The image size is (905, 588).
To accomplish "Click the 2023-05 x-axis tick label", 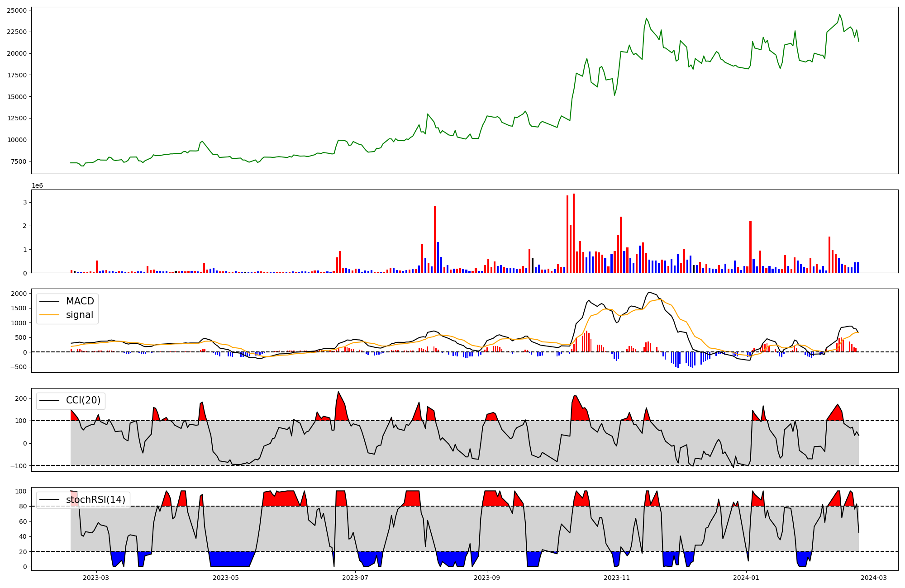I will 225,577.
